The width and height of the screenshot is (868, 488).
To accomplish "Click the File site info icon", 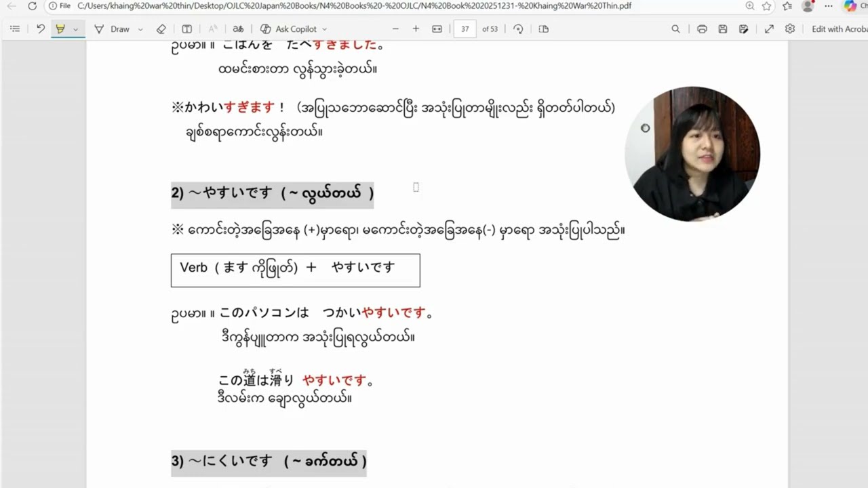I will 59,6.
